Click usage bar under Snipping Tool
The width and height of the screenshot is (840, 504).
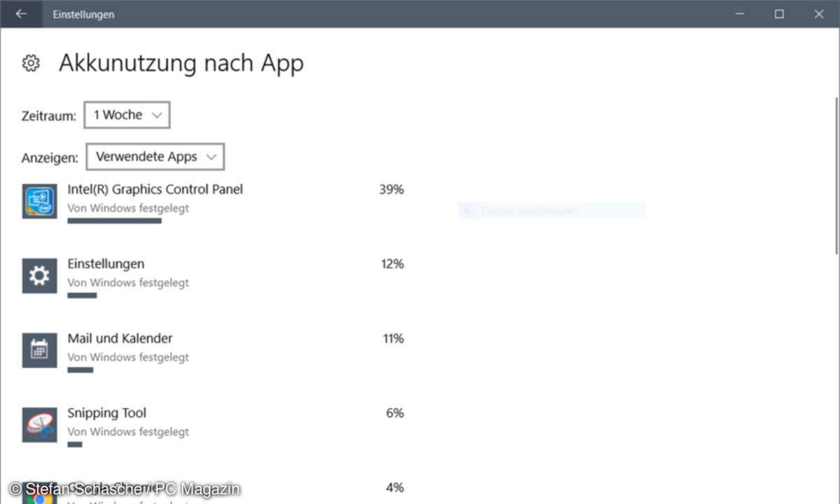click(x=74, y=444)
